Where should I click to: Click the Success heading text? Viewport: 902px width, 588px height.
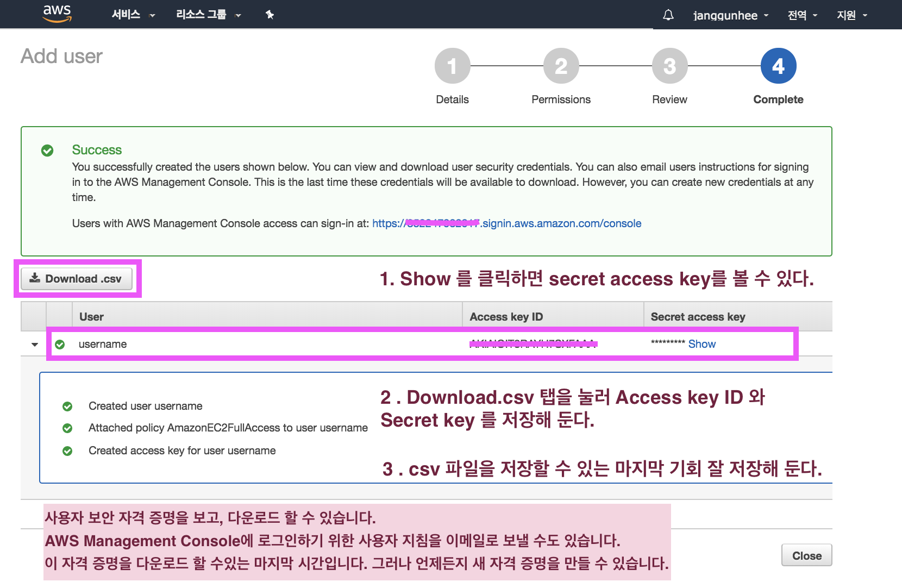pyautogui.click(x=97, y=150)
